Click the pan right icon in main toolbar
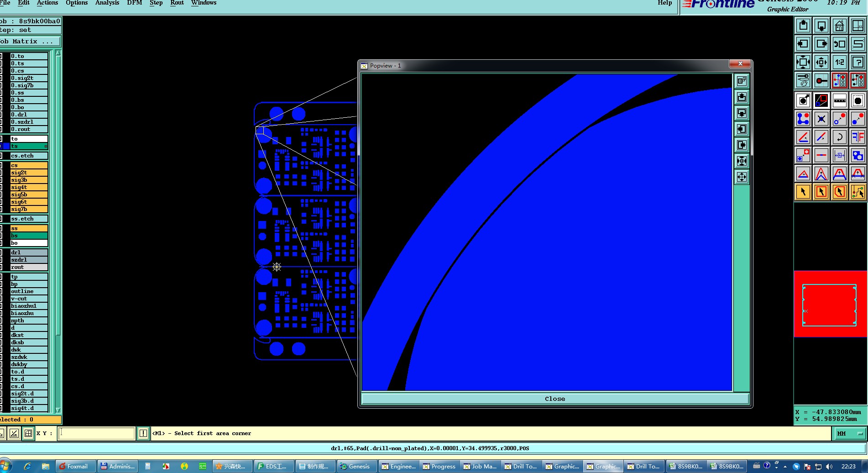Viewport: 868px width, 473px height. tap(821, 44)
